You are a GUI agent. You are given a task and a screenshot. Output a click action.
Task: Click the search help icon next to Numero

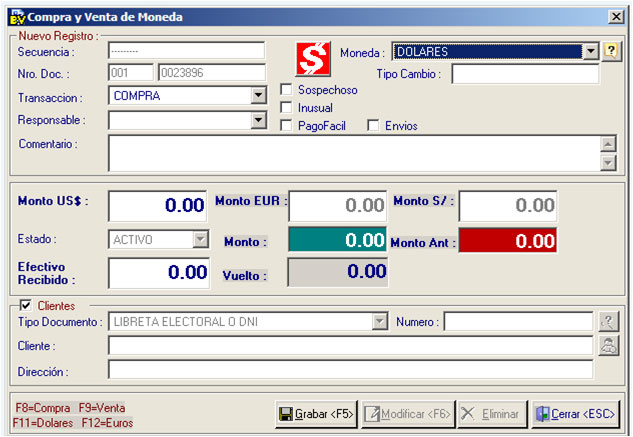tap(608, 321)
